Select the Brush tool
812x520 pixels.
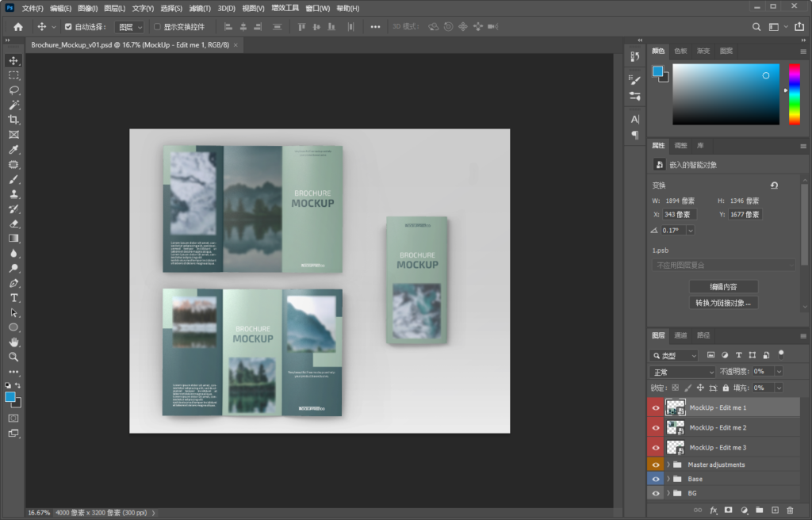[x=13, y=179]
